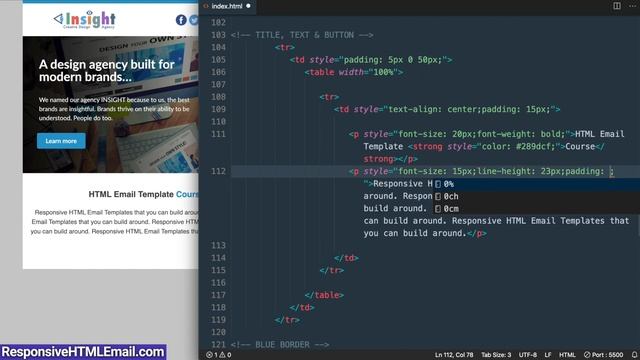
Task: Choose the 0% autocomplete suggestion
Action: pos(536,184)
